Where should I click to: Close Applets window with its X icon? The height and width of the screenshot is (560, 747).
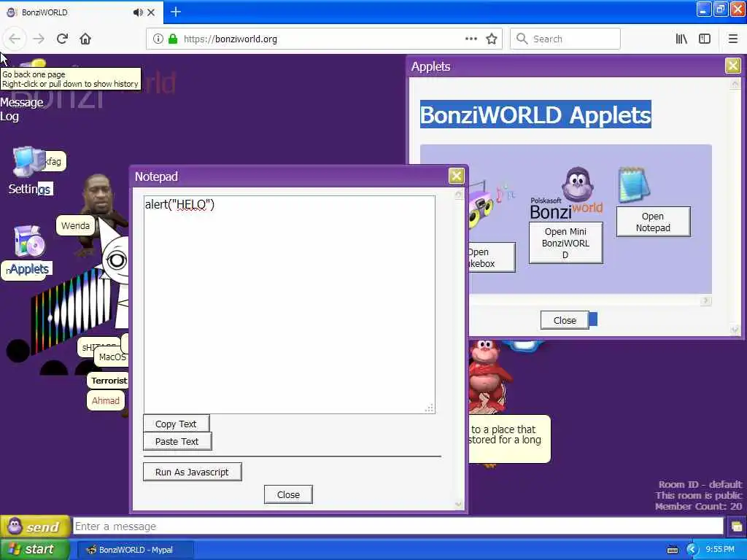[732, 65]
